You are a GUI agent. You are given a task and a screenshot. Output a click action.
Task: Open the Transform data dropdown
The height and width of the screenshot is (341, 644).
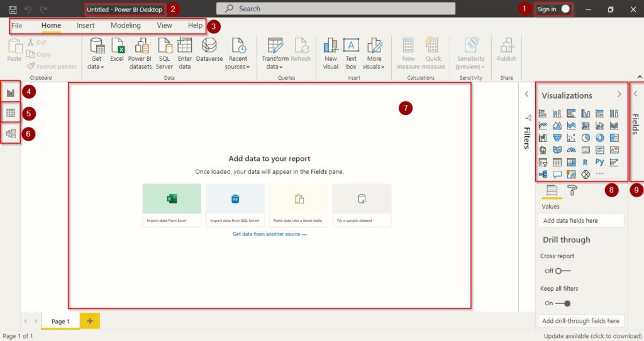275,54
